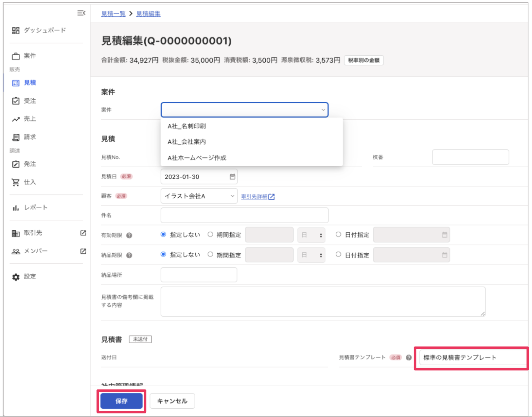The image size is (532, 417).
Task: Collapse the sidebar with the top-left icon
Action: [x=81, y=13]
